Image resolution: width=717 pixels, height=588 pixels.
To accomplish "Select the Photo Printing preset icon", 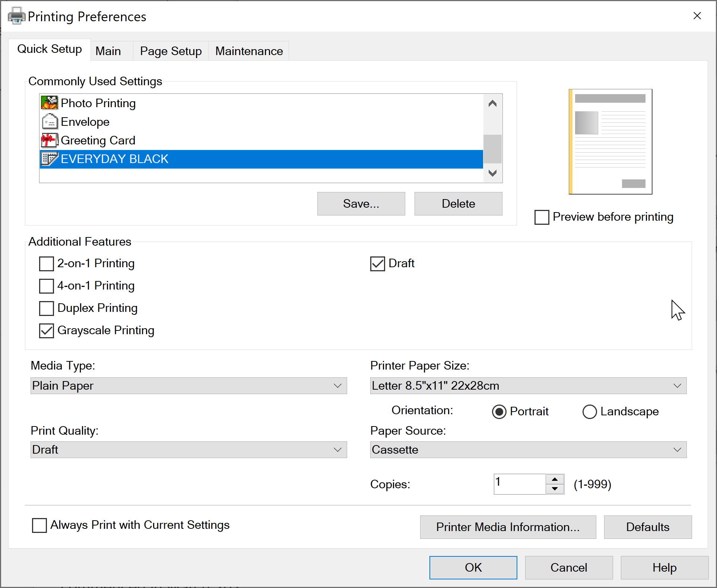I will 49,103.
